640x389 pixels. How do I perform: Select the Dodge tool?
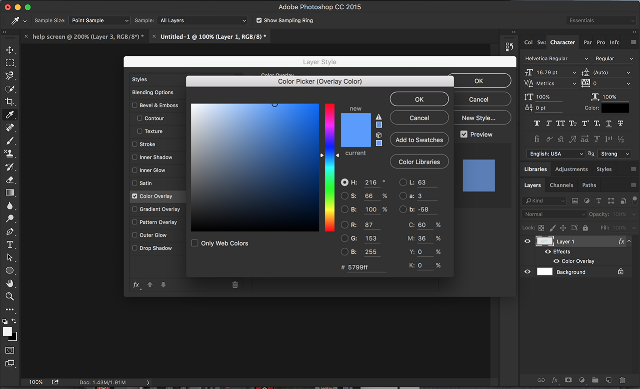[x=9, y=218]
